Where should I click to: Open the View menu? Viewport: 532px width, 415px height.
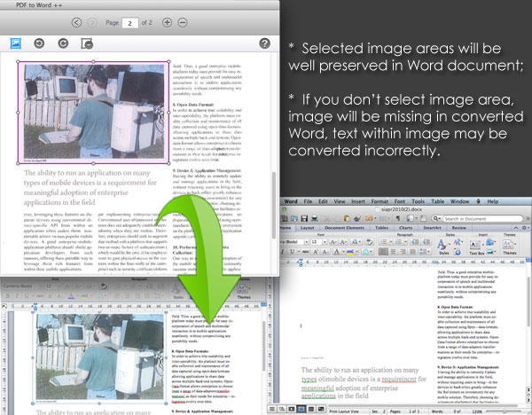coord(340,201)
